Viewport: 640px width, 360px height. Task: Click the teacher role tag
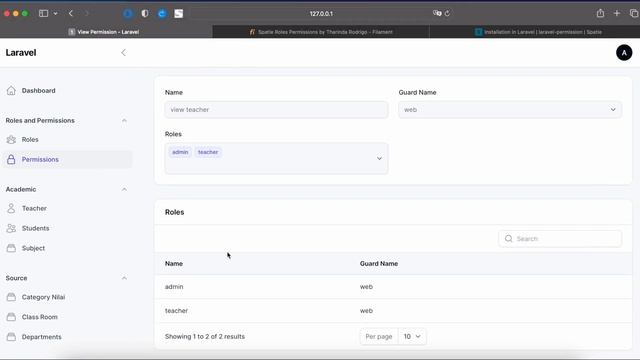[208, 152]
